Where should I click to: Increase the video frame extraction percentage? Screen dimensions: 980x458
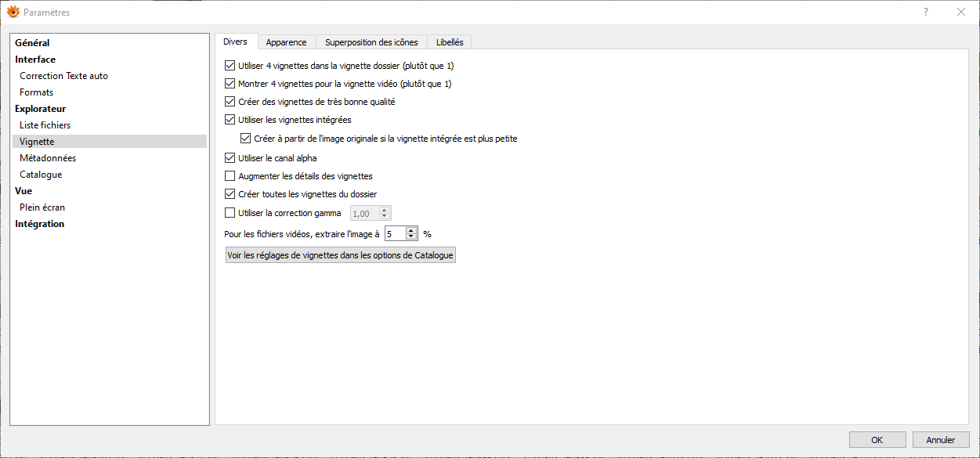(x=411, y=230)
